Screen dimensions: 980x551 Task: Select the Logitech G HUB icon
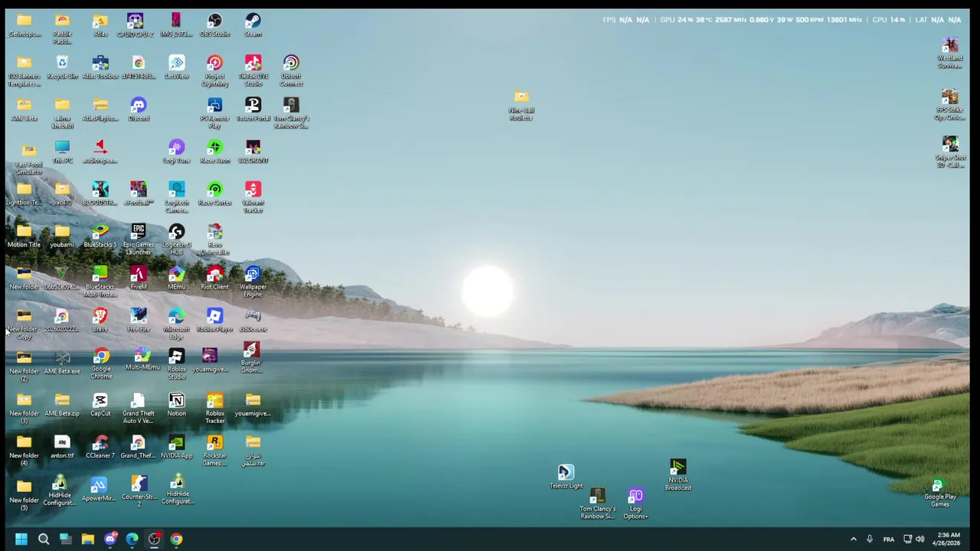(177, 239)
